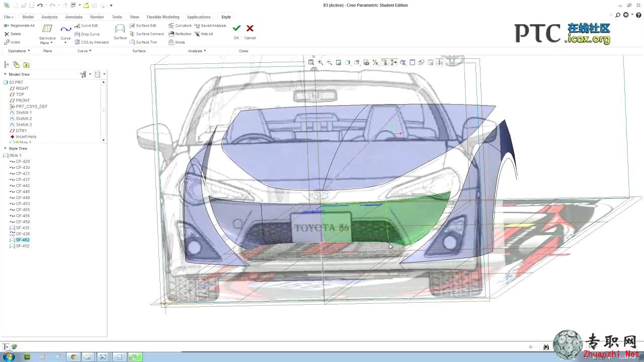Switch to the Model tab
Image resolution: width=644 pixels, height=362 pixels.
[x=28, y=17]
